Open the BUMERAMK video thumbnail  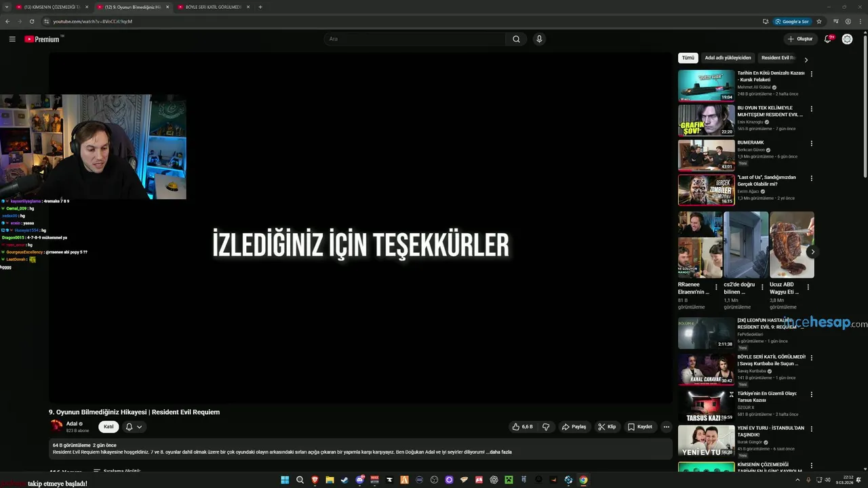tap(706, 155)
